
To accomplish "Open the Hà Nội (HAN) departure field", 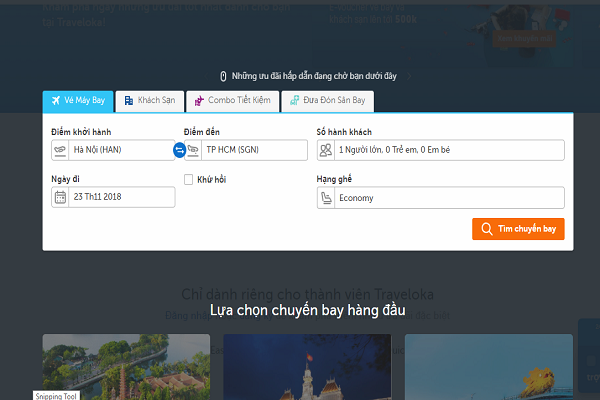I will pos(113,150).
